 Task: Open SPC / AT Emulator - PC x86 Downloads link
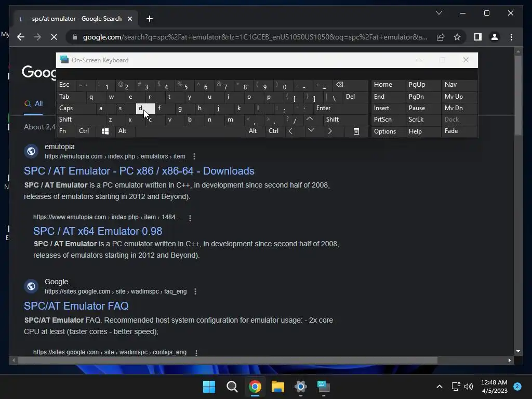[139, 171]
